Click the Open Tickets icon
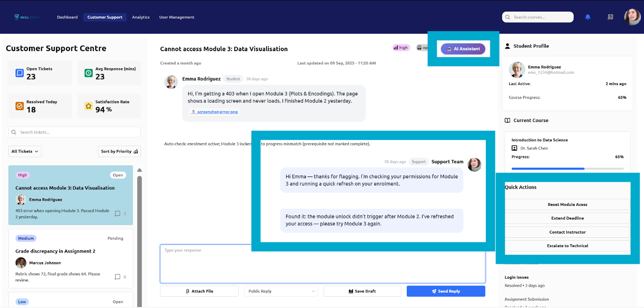 [x=19, y=73]
